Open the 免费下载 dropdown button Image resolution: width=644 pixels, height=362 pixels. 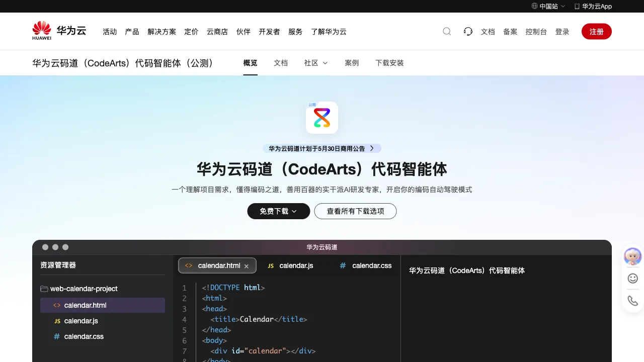(279, 211)
